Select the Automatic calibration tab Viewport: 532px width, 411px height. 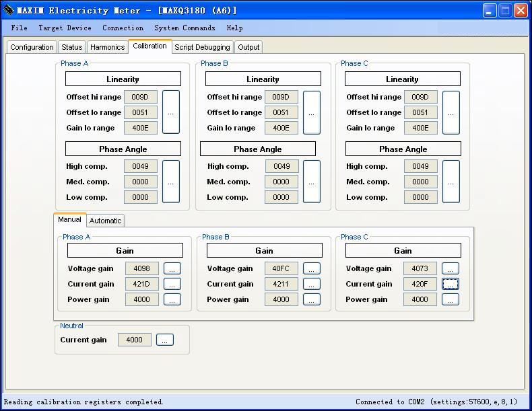tap(106, 221)
